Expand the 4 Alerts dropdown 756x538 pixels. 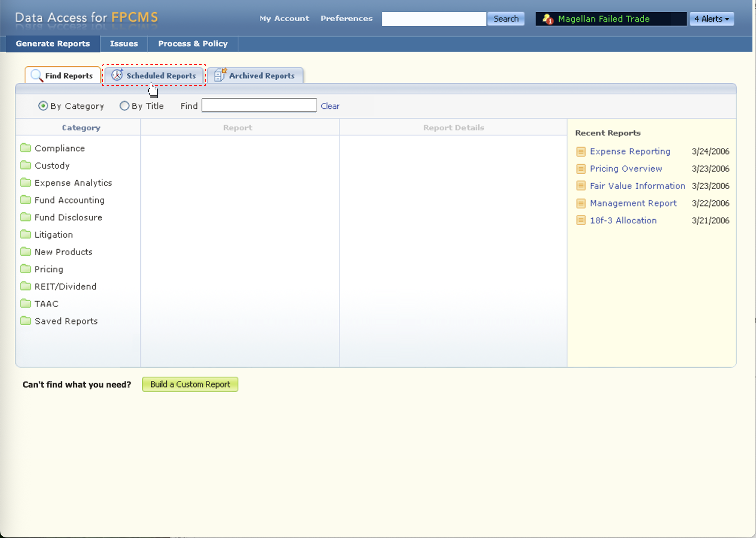pyautogui.click(x=712, y=19)
